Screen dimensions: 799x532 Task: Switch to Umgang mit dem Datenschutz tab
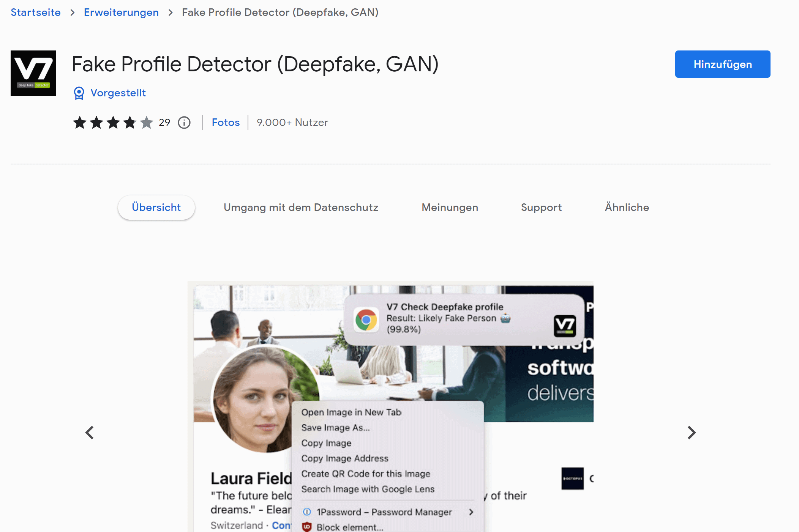pos(301,208)
